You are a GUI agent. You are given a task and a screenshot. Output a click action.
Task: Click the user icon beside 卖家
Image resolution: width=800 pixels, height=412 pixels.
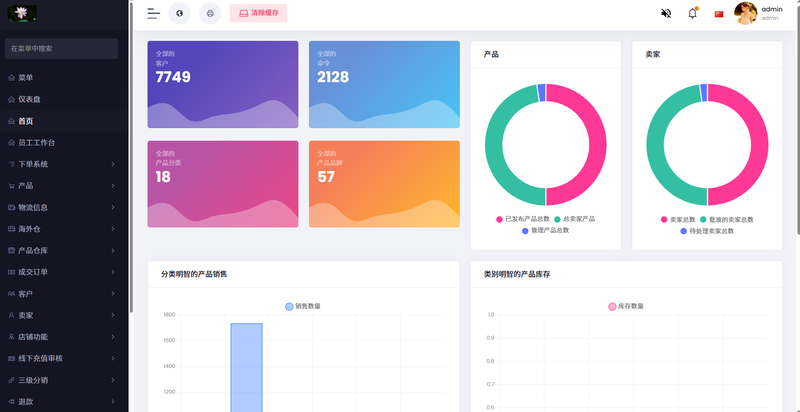(11, 315)
